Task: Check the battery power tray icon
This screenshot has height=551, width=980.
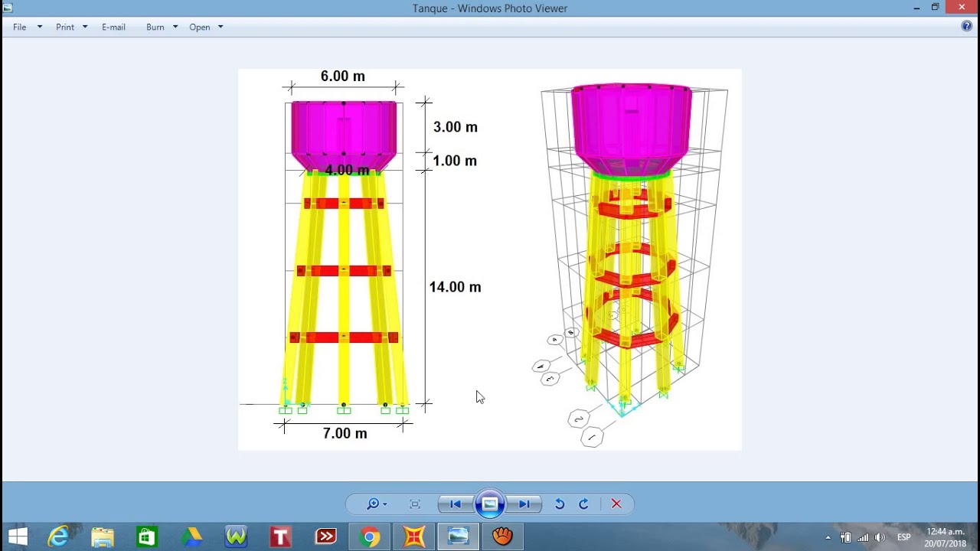Action: click(846, 537)
